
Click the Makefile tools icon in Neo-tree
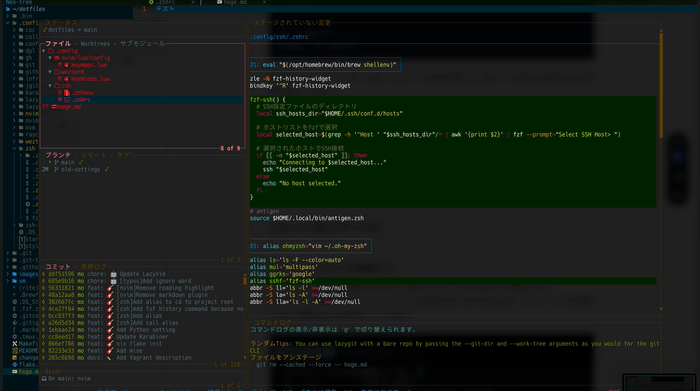tap(15, 344)
